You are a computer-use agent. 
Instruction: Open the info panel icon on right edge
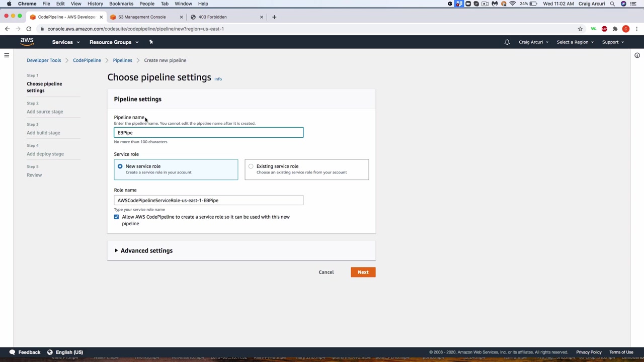pyautogui.click(x=637, y=55)
